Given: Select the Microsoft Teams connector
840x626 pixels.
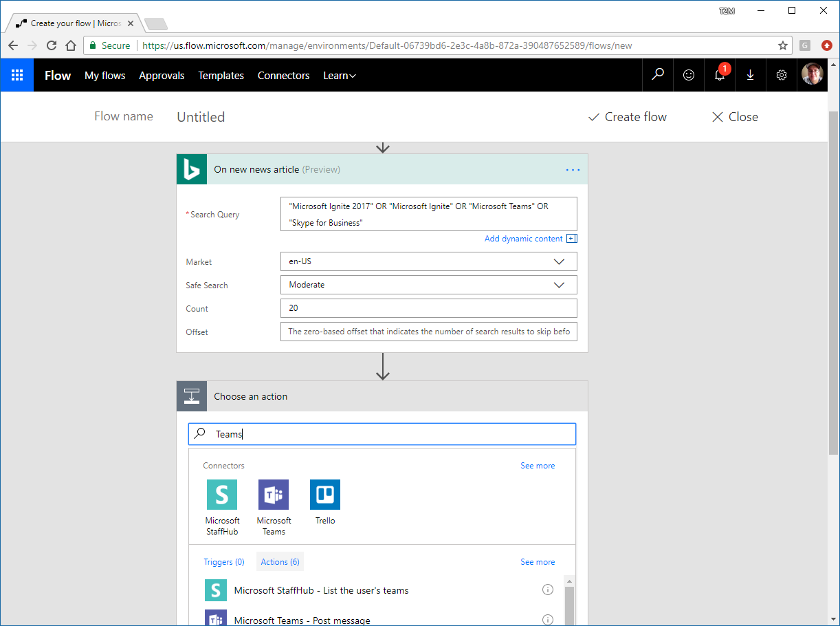Looking at the screenshot, I should coord(273,495).
